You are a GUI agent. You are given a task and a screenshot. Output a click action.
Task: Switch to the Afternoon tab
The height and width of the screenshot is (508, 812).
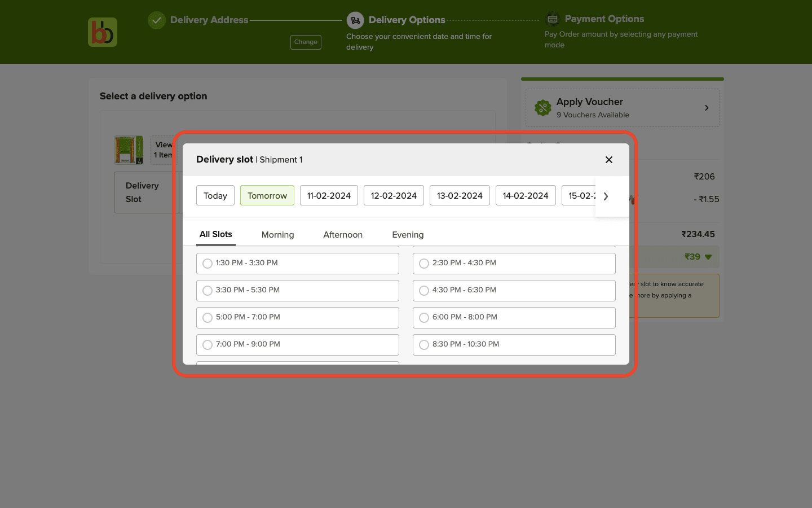pos(343,235)
